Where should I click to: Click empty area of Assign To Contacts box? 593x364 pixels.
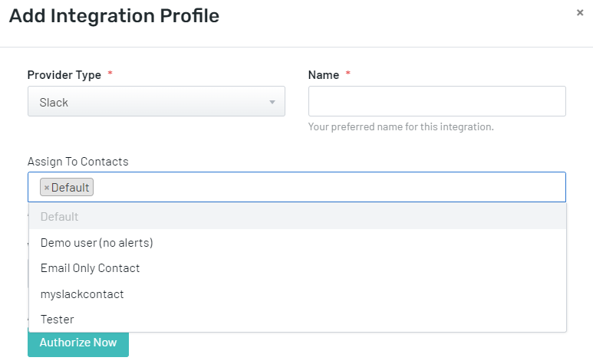(329, 187)
